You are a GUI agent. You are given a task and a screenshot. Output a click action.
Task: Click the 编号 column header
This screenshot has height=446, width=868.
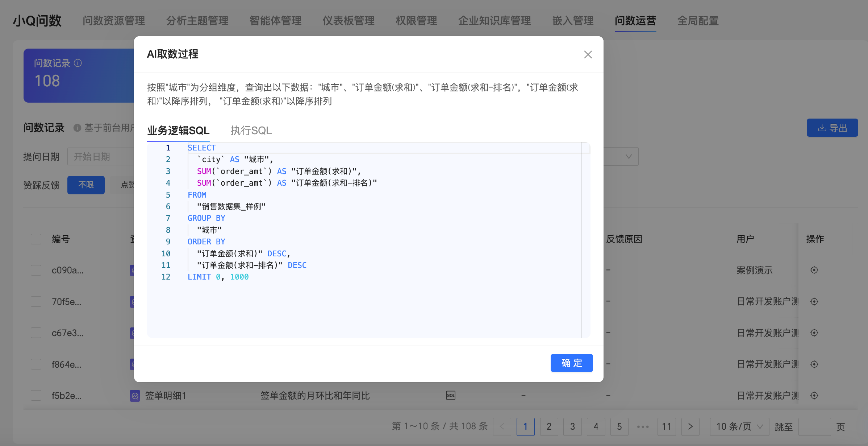click(61, 239)
